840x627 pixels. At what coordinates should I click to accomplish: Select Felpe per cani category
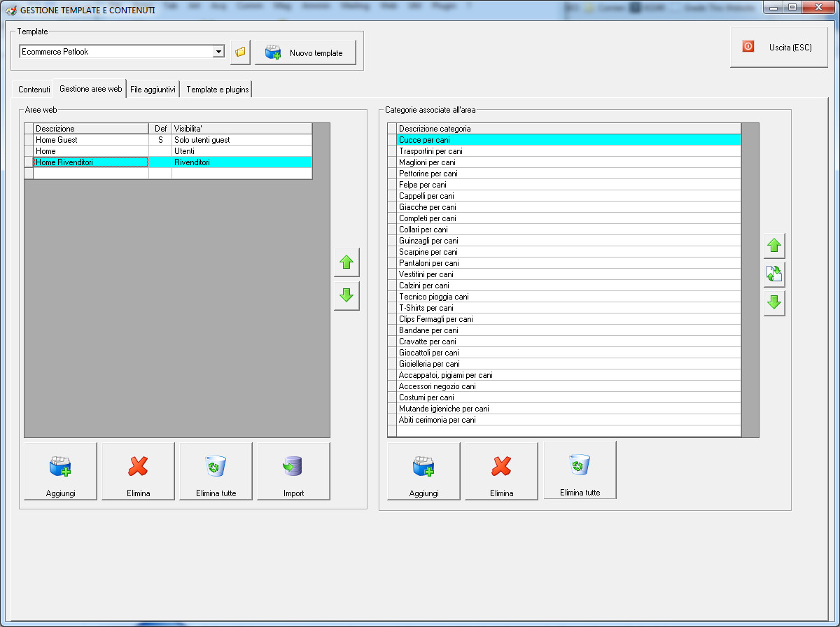[568, 185]
